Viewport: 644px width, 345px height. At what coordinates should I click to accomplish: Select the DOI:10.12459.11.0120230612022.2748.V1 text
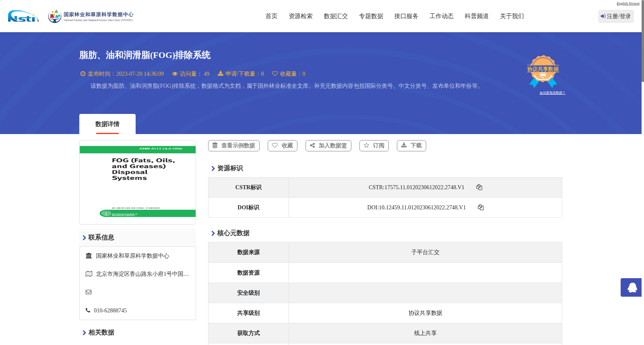pos(417,207)
